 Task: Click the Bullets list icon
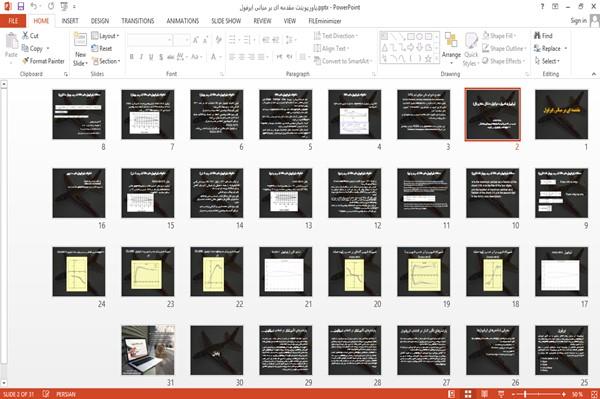click(232, 40)
